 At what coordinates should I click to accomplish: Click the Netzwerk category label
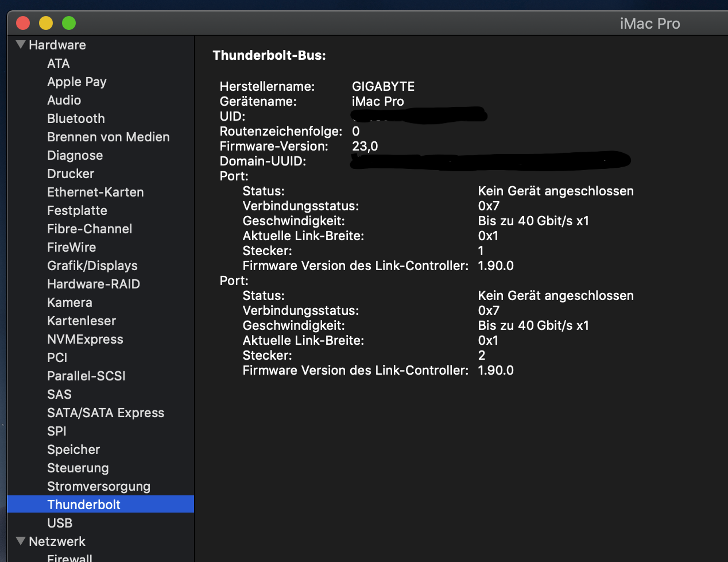pyautogui.click(x=57, y=541)
